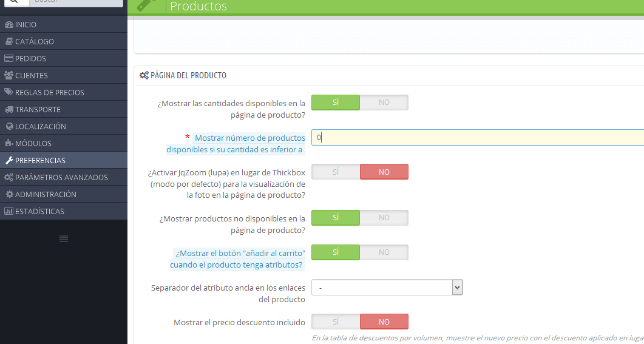This screenshot has height=344, width=644.
Task: Click the Reglas de Precios tag icon
Action: [x=8, y=92]
